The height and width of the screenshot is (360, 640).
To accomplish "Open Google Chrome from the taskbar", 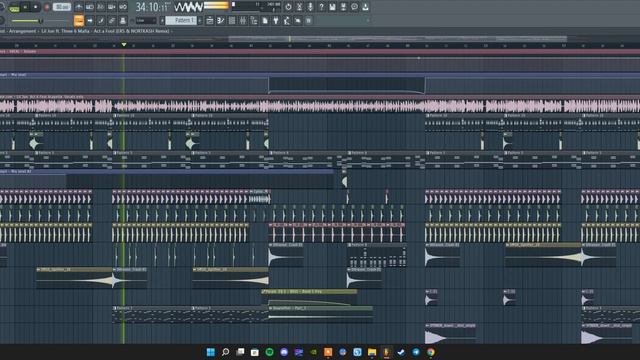I will click(431, 352).
